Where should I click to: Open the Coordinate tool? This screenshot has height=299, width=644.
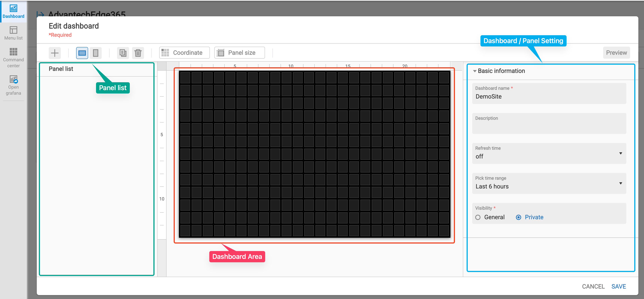pos(184,52)
